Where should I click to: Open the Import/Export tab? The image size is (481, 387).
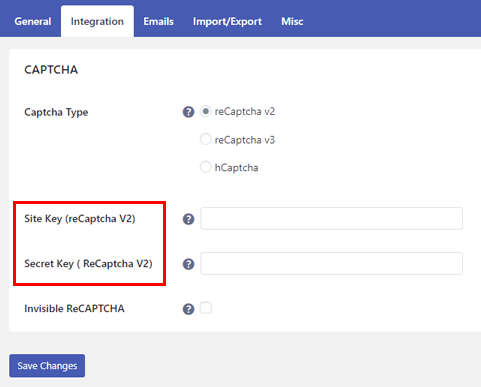227,21
